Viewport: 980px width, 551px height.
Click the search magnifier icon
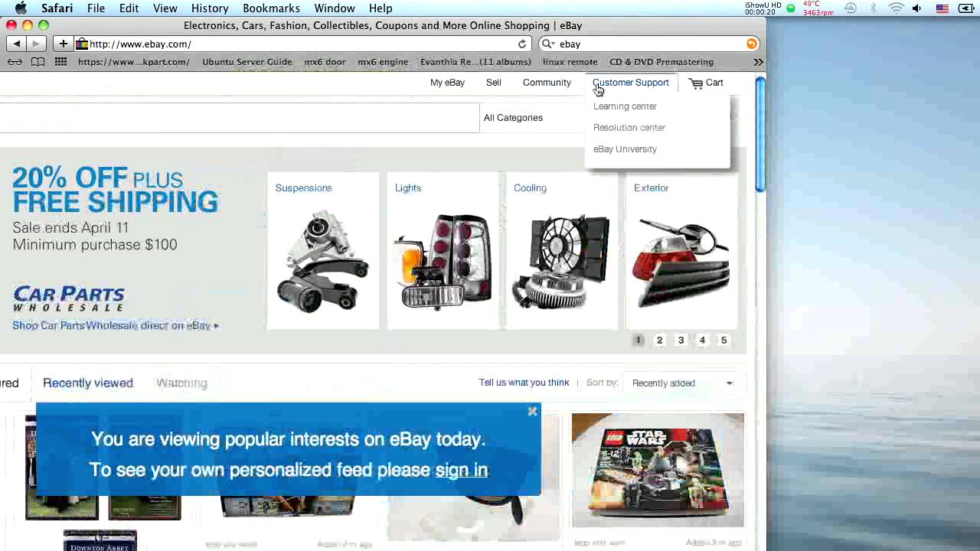547,44
